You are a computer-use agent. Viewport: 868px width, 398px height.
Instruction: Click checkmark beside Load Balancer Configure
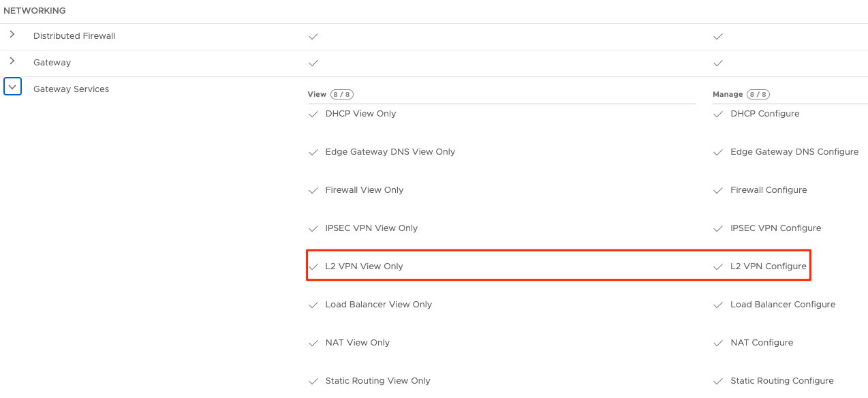[x=718, y=305]
